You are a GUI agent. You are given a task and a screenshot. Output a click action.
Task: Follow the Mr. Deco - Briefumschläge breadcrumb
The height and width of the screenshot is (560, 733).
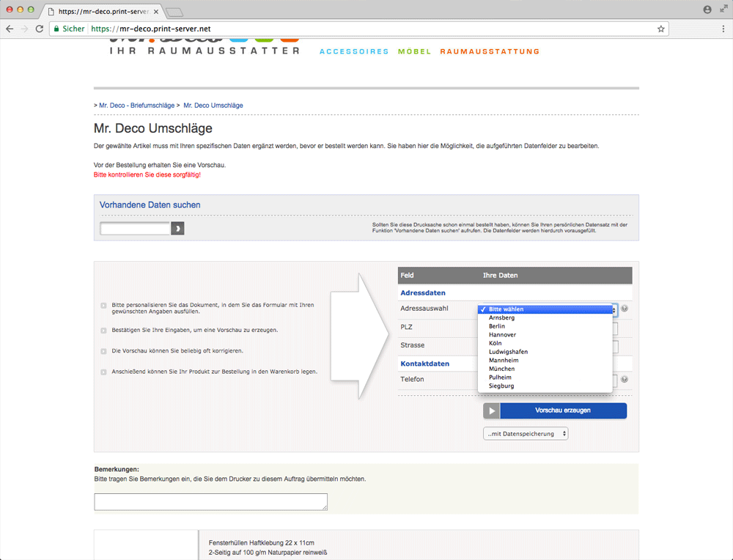pyautogui.click(x=136, y=106)
